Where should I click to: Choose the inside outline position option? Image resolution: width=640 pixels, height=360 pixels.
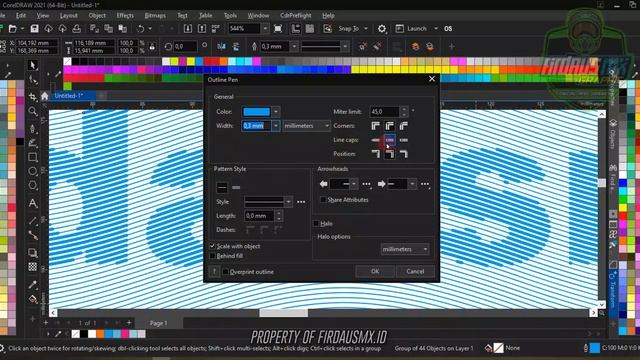click(x=404, y=154)
